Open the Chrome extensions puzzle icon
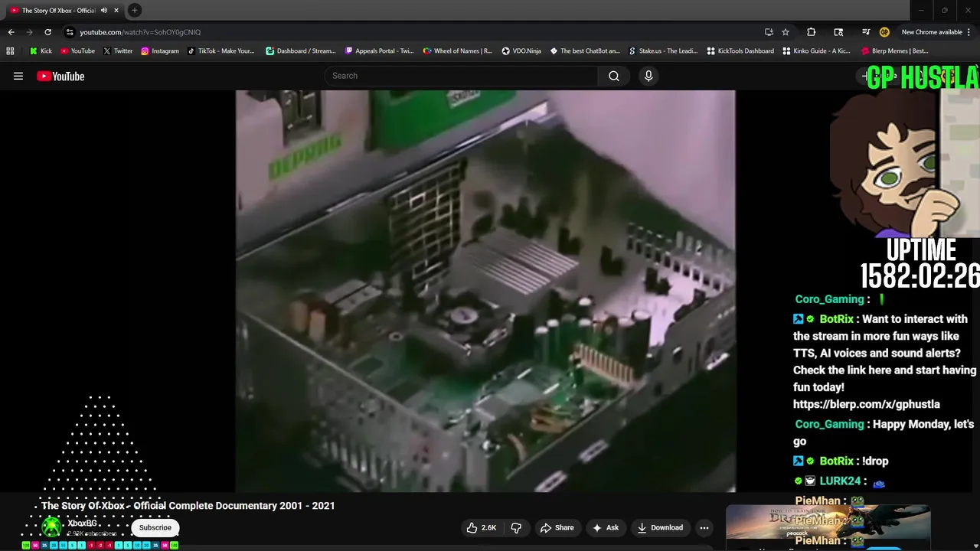Screen dimensions: 980x551 tap(812, 32)
